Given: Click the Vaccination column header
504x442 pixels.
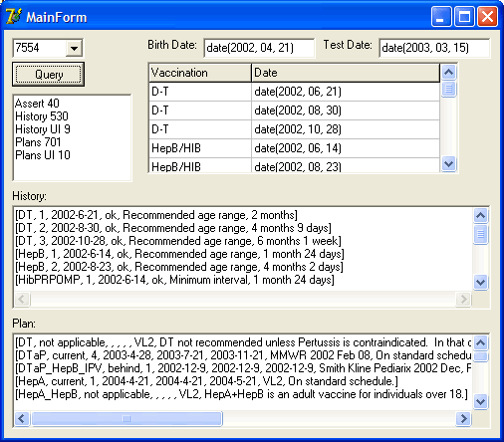Looking at the screenshot, I should coord(200,73).
